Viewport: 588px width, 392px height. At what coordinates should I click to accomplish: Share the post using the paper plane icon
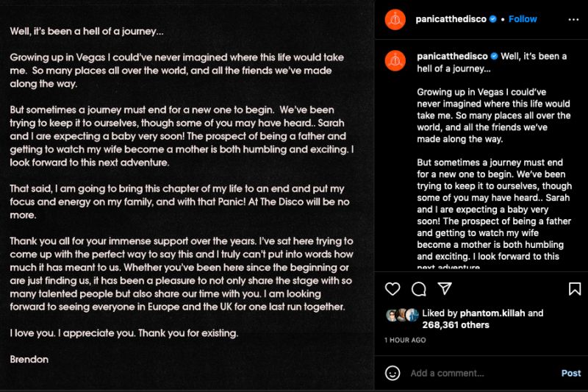click(x=444, y=289)
